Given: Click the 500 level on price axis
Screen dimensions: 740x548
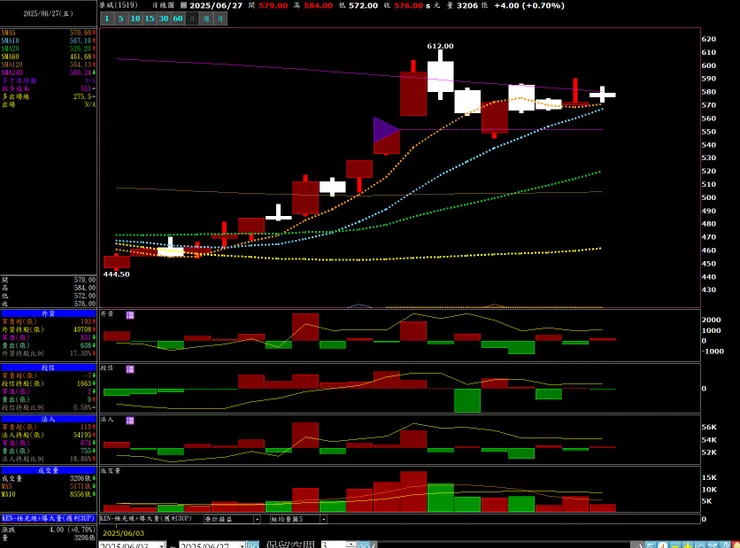Looking at the screenshot, I should [708, 198].
